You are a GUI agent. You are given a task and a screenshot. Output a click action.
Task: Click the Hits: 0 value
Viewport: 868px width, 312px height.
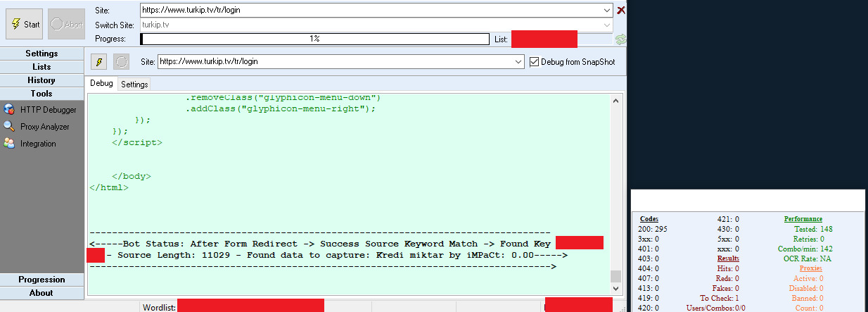[729, 268]
